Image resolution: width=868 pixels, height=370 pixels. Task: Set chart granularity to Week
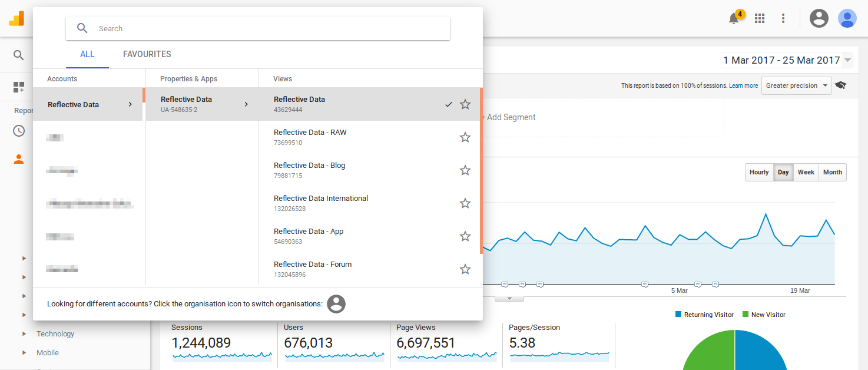coord(806,172)
